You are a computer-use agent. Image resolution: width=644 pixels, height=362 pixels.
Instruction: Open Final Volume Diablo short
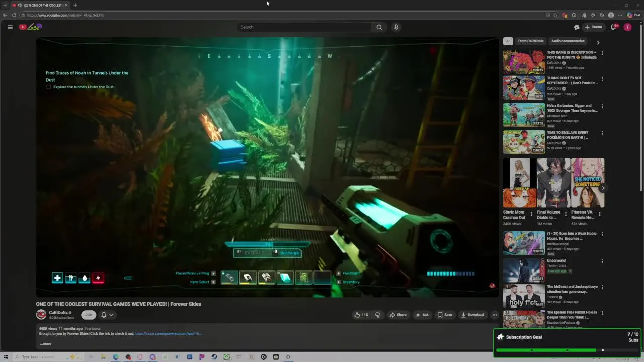(x=553, y=183)
